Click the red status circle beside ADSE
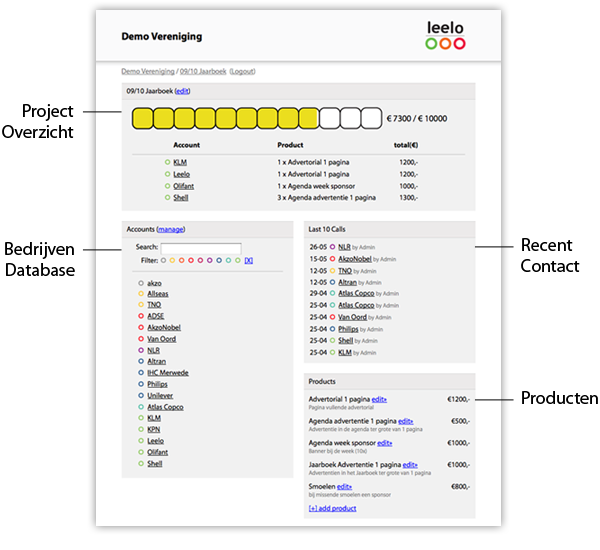This screenshot has width=600, height=550. click(x=139, y=317)
